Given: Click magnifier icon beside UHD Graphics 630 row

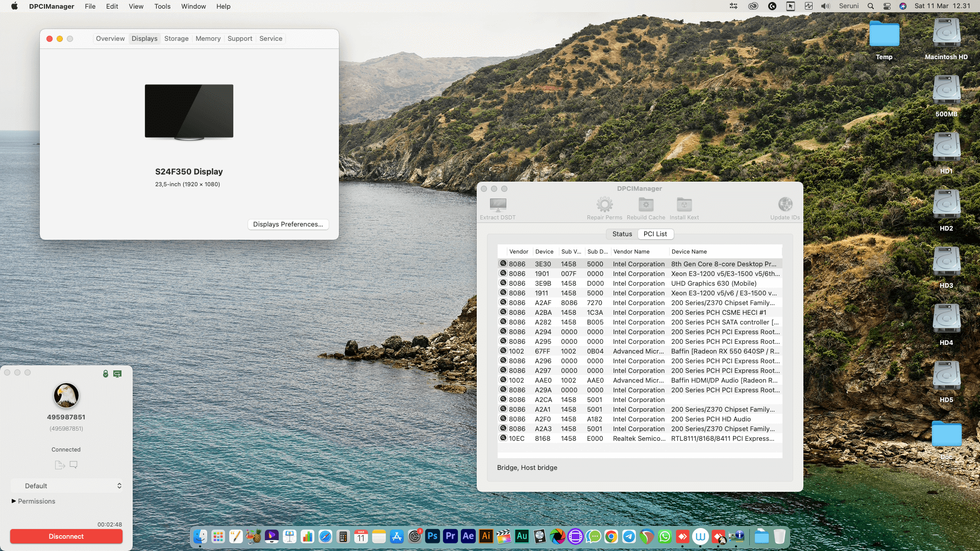Looking at the screenshot, I should point(503,283).
